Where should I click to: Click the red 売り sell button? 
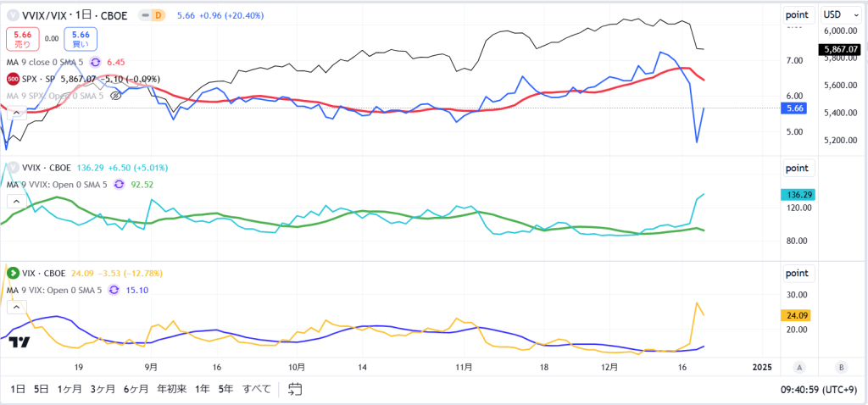tap(23, 39)
